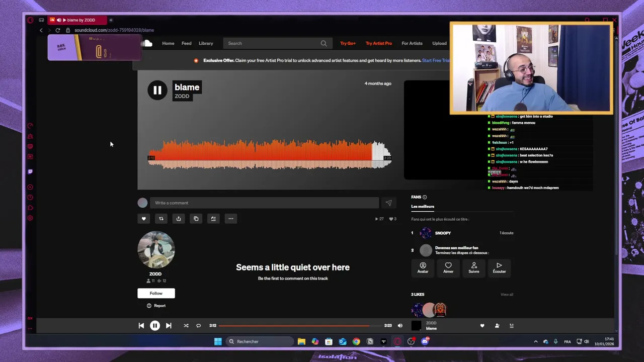Click the Écouter play button
The image size is (644, 362).
(x=499, y=268)
